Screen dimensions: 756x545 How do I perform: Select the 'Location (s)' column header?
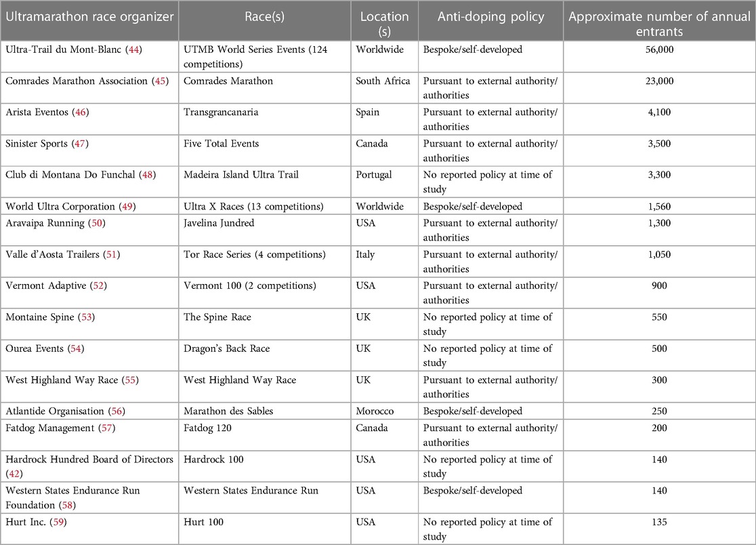point(385,20)
